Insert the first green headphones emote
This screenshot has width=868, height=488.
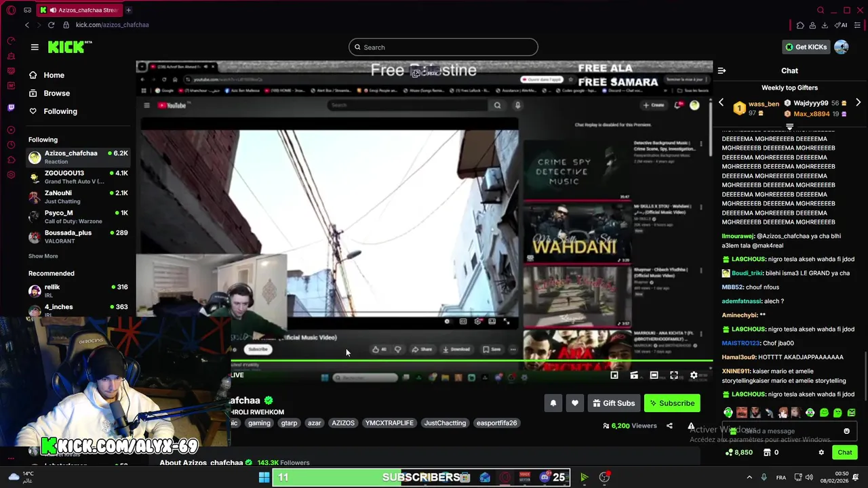pyautogui.click(x=728, y=413)
